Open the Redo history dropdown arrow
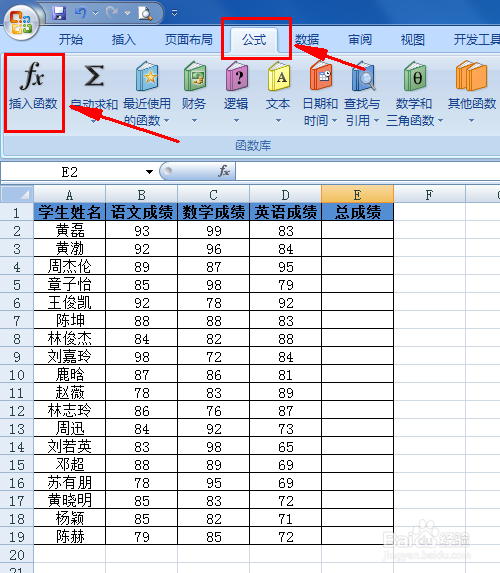Image resolution: width=500 pixels, height=573 pixels. click(127, 14)
